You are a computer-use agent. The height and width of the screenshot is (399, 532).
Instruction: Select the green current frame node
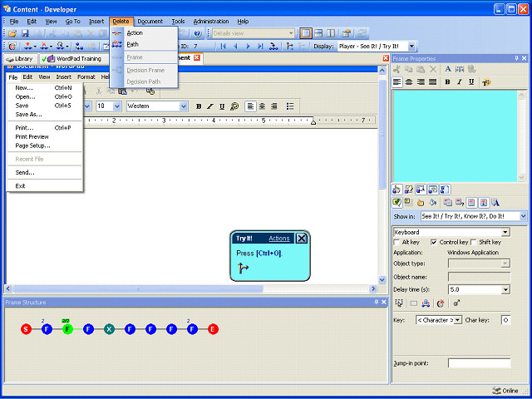[67, 329]
